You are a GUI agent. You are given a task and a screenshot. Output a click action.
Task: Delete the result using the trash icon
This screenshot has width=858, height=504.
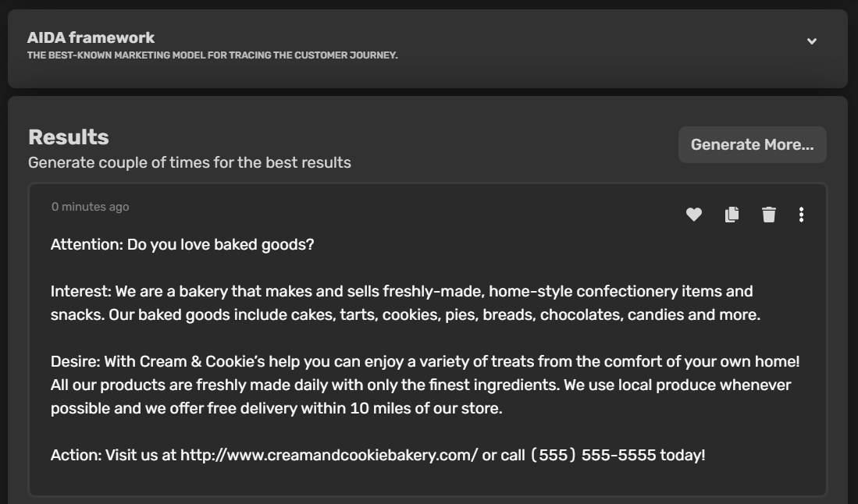pos(769,215)
